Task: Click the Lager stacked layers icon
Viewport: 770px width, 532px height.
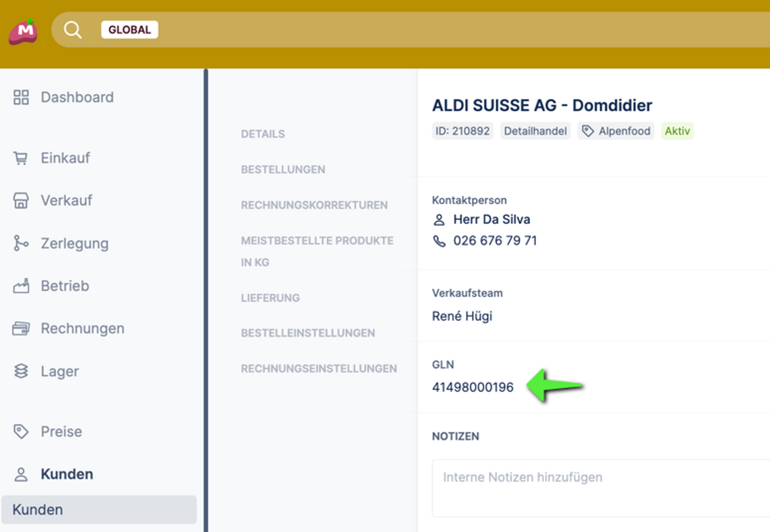Action: (21, 371)
